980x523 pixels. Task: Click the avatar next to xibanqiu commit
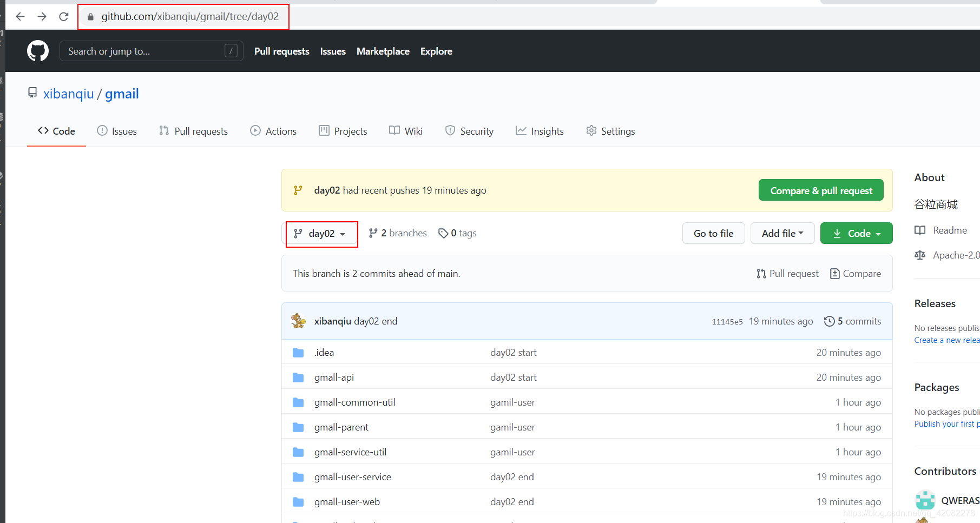pos(298,321)
